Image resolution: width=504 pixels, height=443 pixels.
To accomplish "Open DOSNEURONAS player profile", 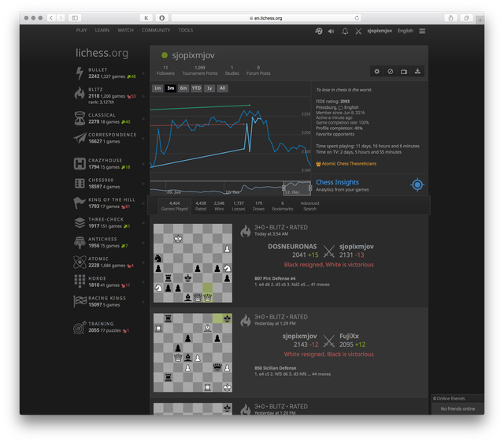I will click(x=292, y=247).
